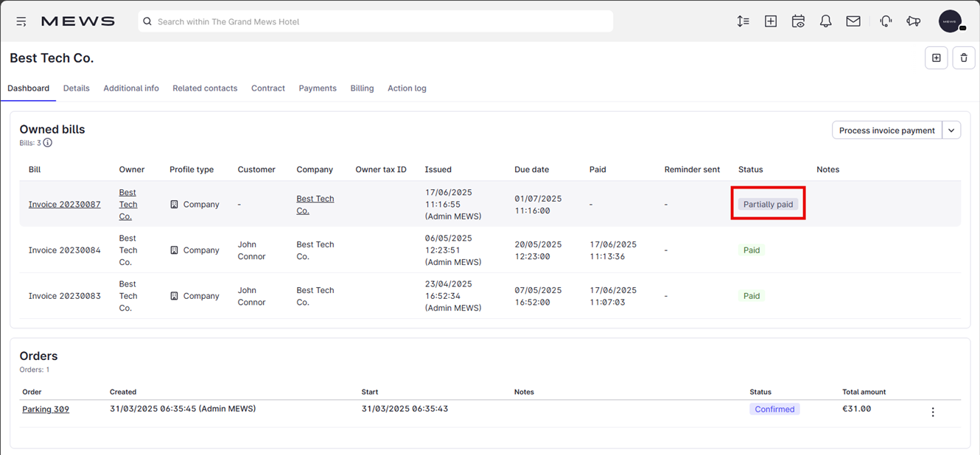Click the Reminder sent column header
980x455 pixels.
click(x=692, y=169)
